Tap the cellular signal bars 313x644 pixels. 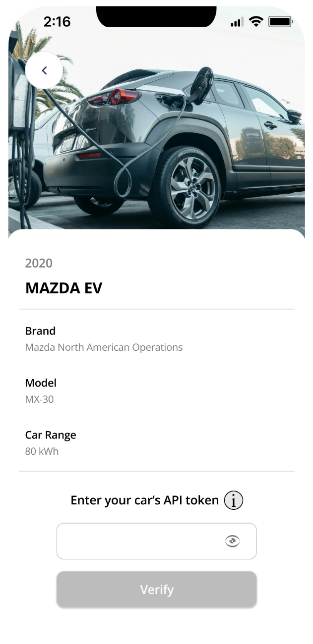[x=237, y=22]
